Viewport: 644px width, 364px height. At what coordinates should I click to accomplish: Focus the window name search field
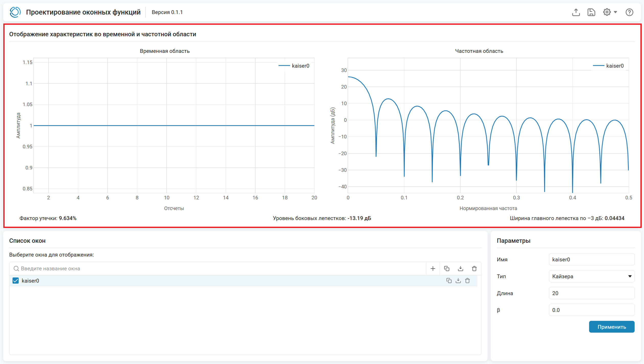218,269
